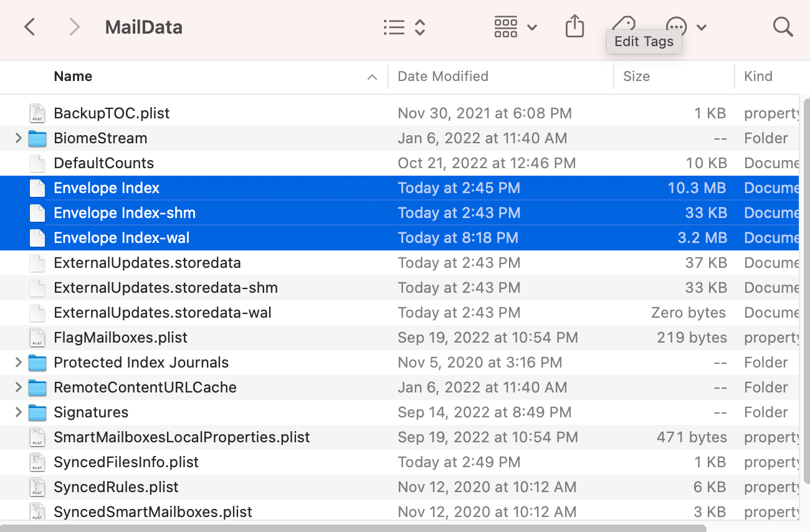The image size is (810, 532).
Task: Select the BiomeStream folder name
Action: point(100,138)
